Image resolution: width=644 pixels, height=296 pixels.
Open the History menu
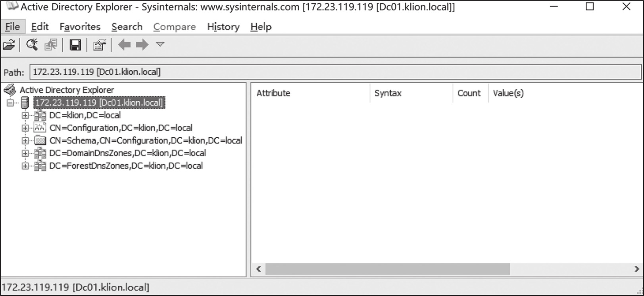(223, 27)
